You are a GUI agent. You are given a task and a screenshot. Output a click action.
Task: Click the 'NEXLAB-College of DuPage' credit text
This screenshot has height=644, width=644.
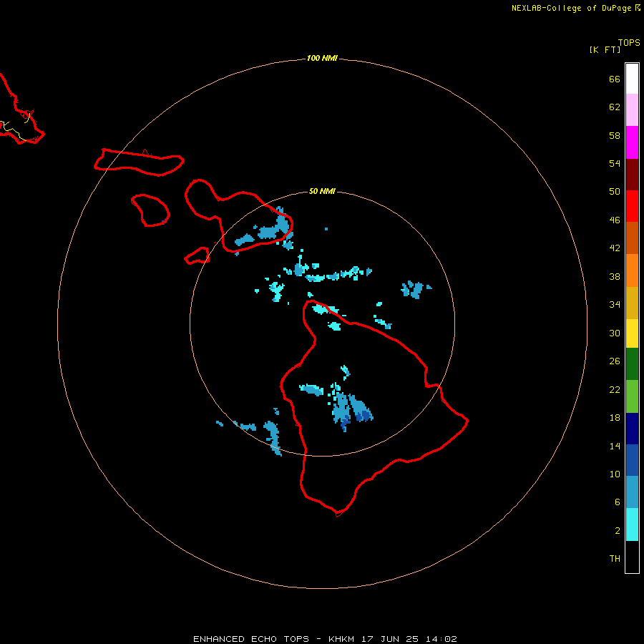(571, 8)
